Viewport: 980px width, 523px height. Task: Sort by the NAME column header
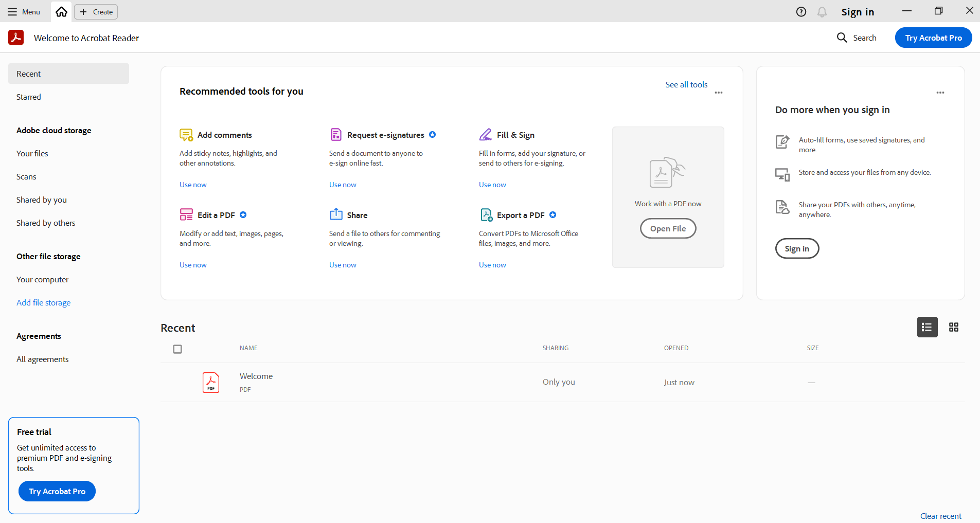click(248, 348)
